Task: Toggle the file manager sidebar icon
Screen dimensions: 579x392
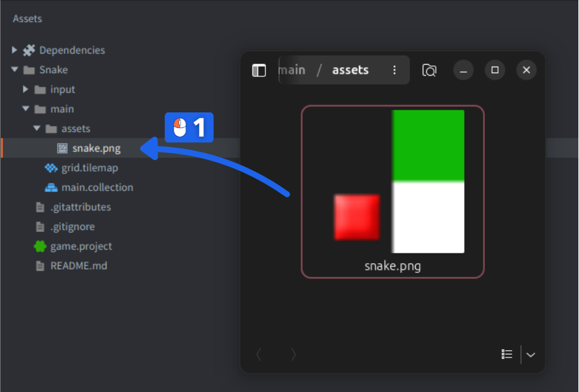Action: [259, 71]
